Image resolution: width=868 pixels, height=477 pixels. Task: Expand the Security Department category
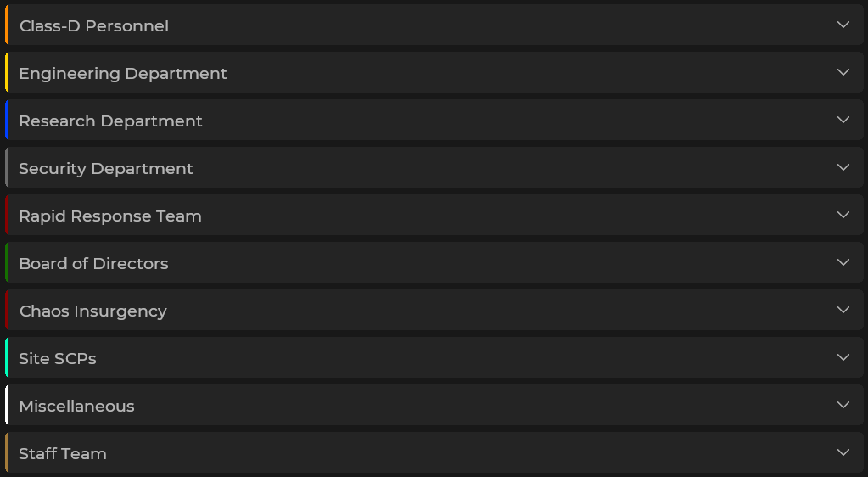[106, 168]
